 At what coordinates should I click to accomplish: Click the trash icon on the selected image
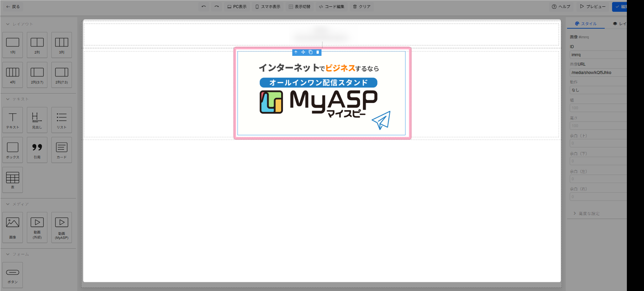click(x=318, y=52)
